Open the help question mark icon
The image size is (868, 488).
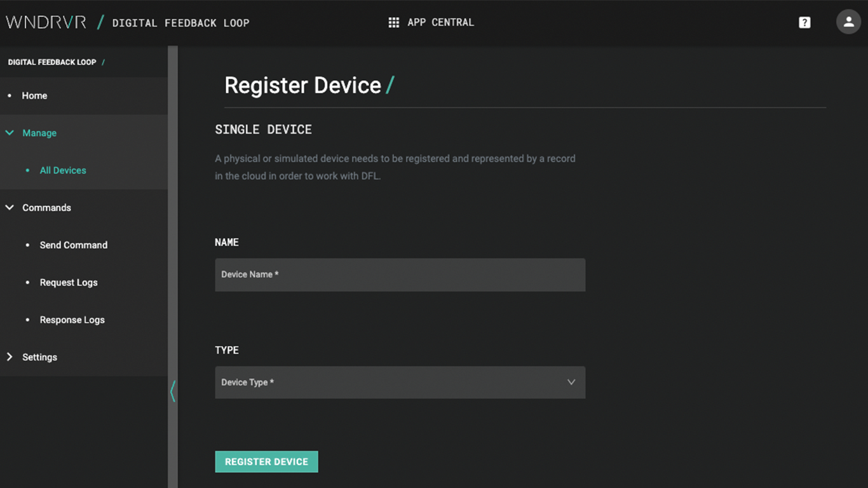[x=804, y=23]
